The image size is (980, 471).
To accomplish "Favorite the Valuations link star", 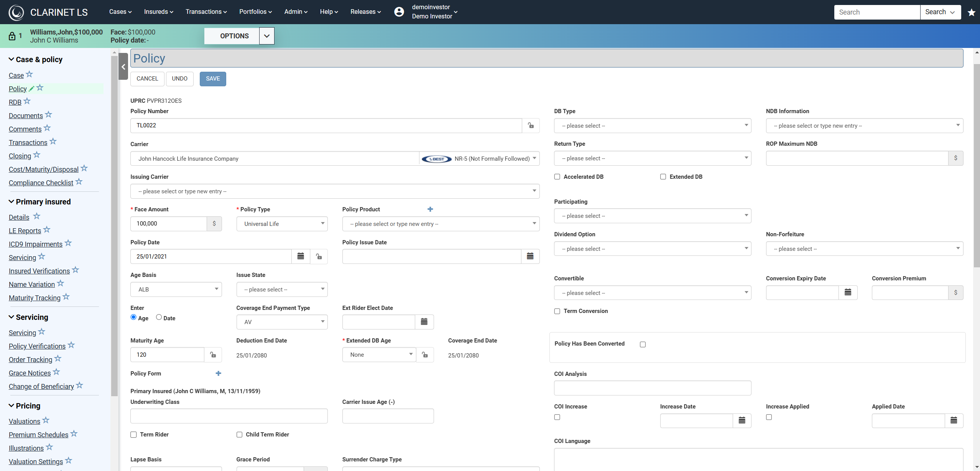I will 46,420.
